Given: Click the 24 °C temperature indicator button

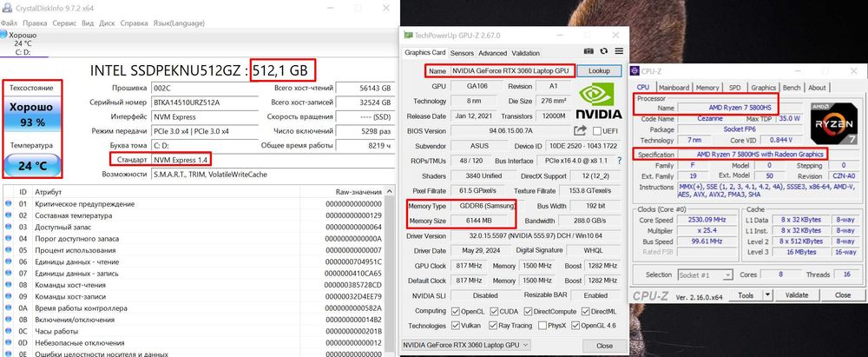Looking at the screenshot, I should pos(33,166).
